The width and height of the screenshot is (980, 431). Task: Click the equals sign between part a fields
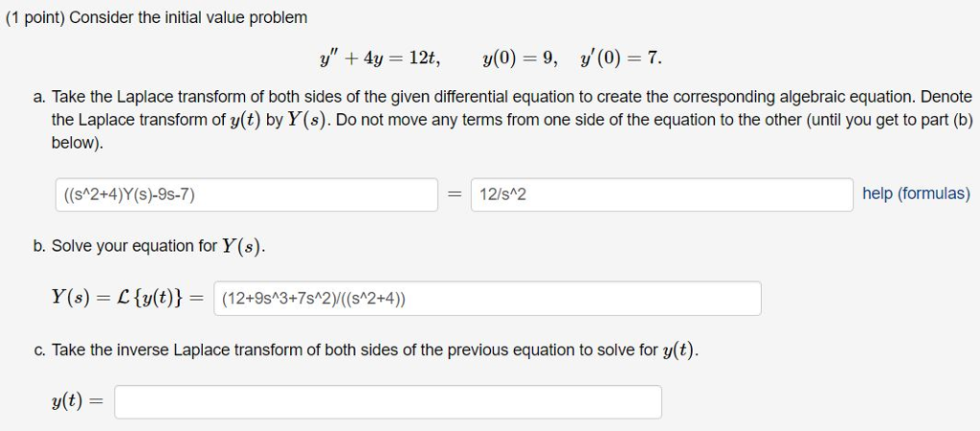pyautogui.click(x=455, y=195)
